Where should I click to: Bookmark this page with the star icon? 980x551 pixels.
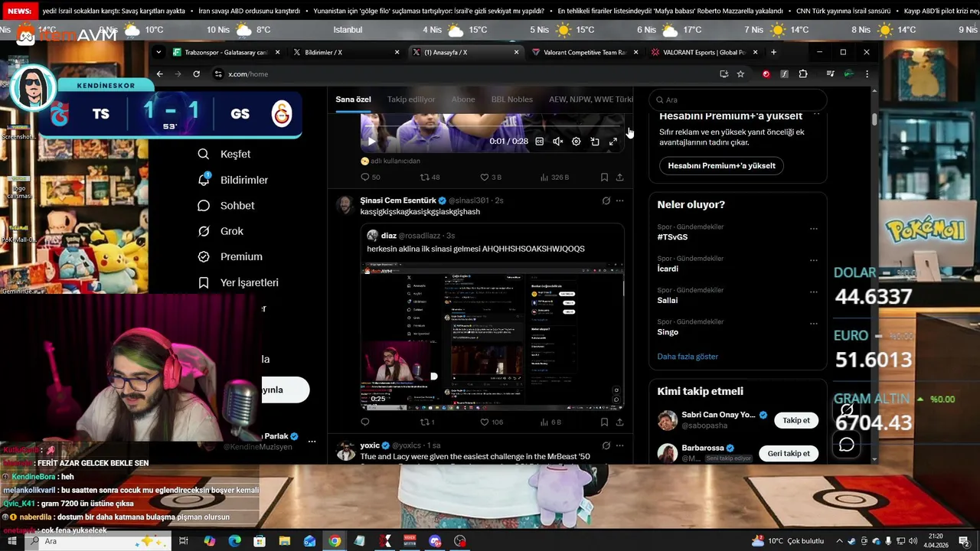pos(740,74)
